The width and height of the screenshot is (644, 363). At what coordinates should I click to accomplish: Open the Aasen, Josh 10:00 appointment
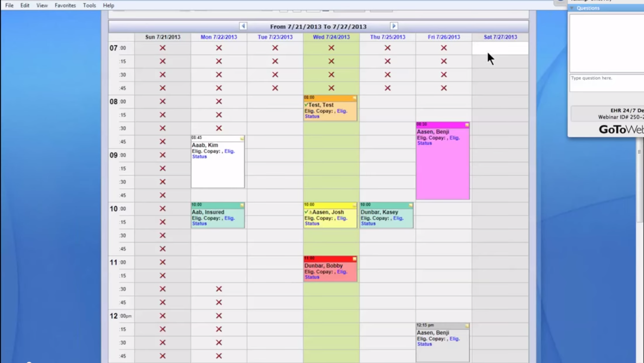pos(330,215)
